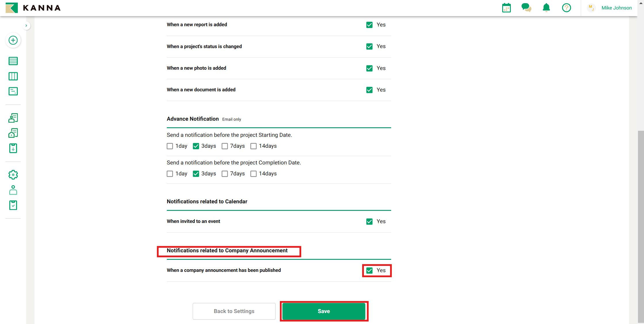
Task: Open the user profile icon in sidebar
Action: (x=13, y=190)
